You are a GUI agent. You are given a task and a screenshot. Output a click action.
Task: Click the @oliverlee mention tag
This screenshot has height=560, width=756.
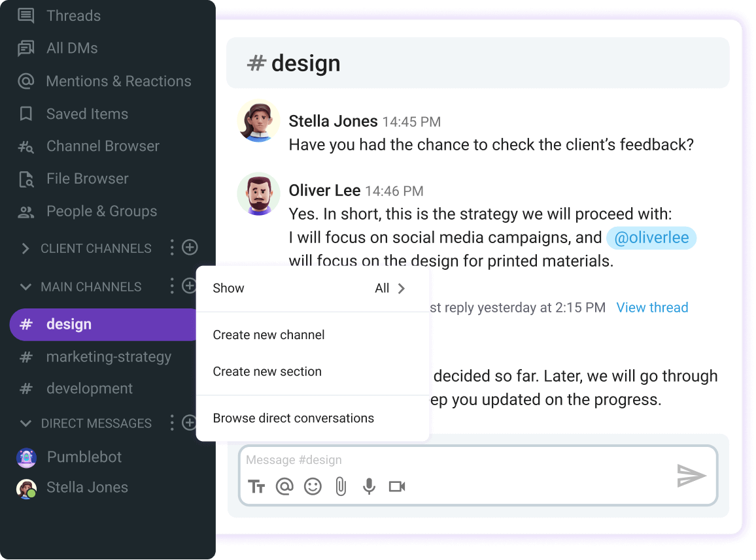(x=651, y=238)
